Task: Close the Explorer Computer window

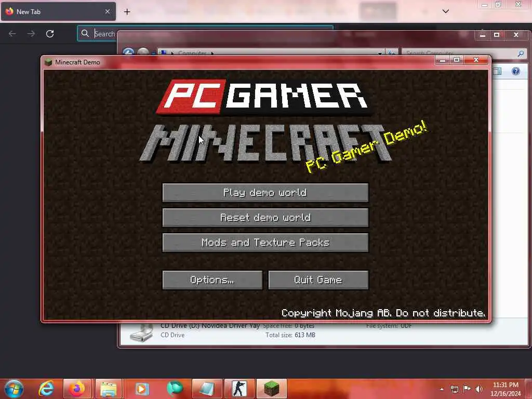Action: tap(516, 35)
